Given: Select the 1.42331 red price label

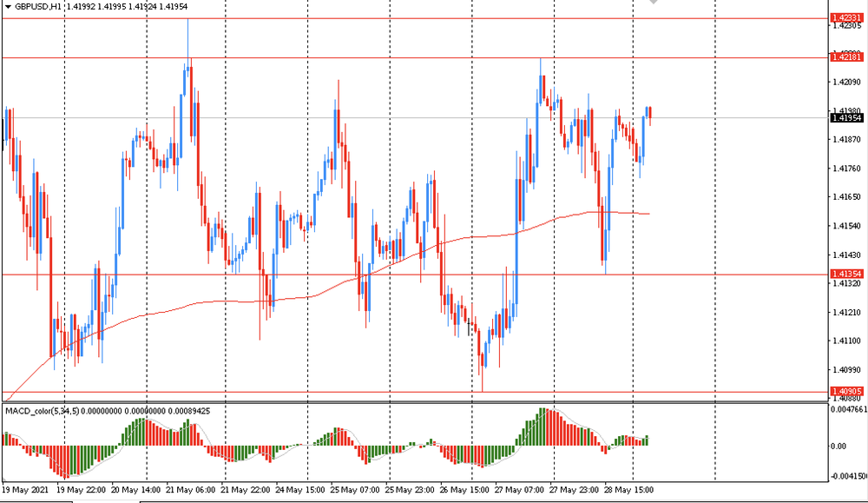Looking at the screenshot, I should pos(846,17).
